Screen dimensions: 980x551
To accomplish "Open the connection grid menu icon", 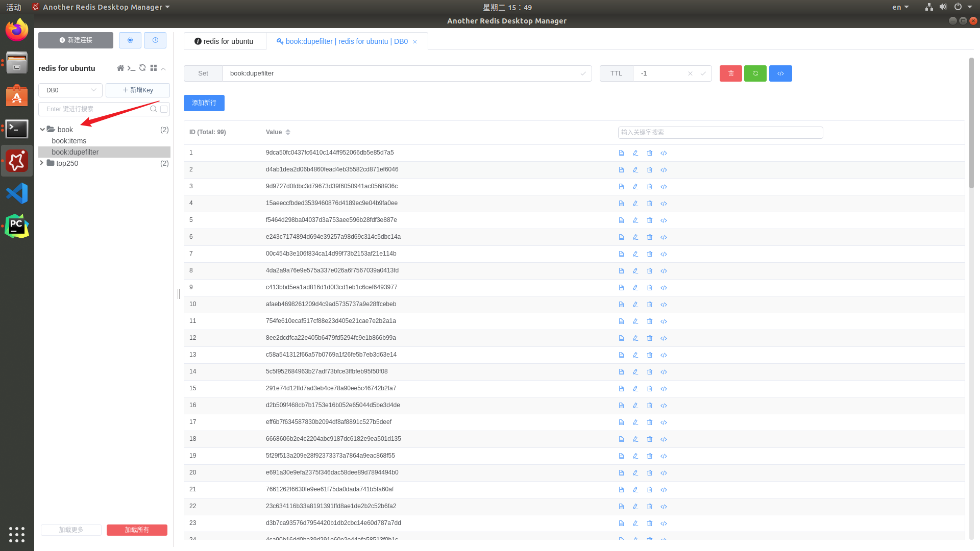I will click(x=154, y=68).
